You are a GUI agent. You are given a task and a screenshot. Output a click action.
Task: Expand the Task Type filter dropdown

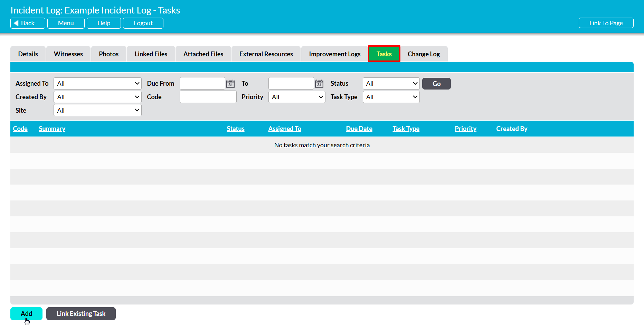point(391,97)
